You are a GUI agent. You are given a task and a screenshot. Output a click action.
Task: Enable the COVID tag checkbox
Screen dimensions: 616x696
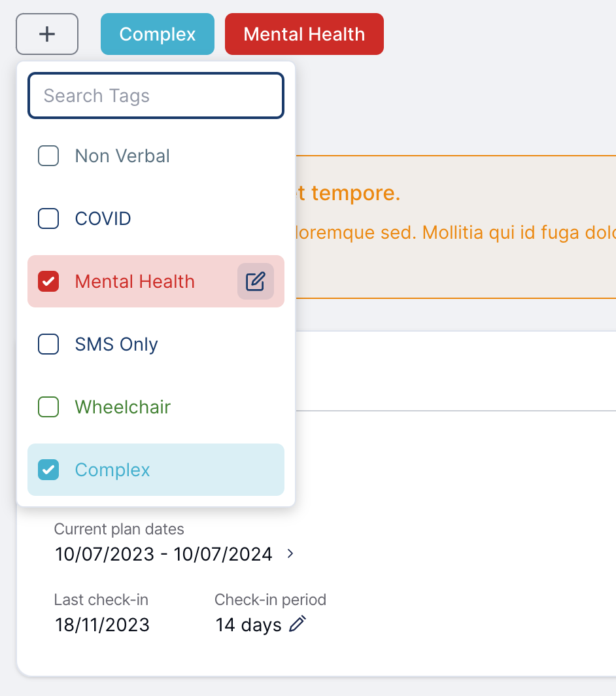pos(48,218)
